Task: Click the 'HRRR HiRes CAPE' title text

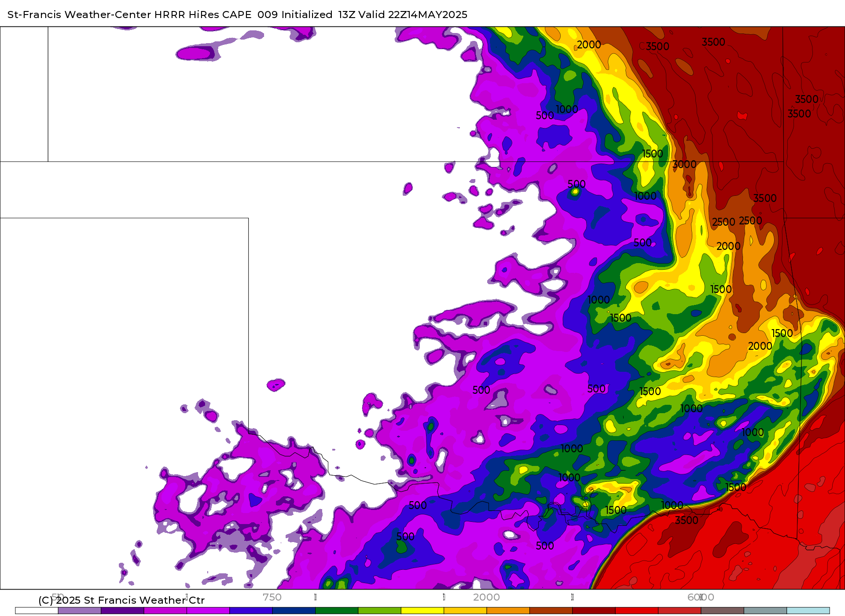Action: 203,15
